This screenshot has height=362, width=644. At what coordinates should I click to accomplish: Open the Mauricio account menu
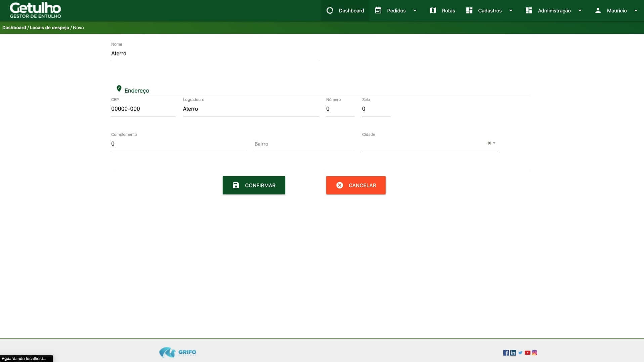616,10
